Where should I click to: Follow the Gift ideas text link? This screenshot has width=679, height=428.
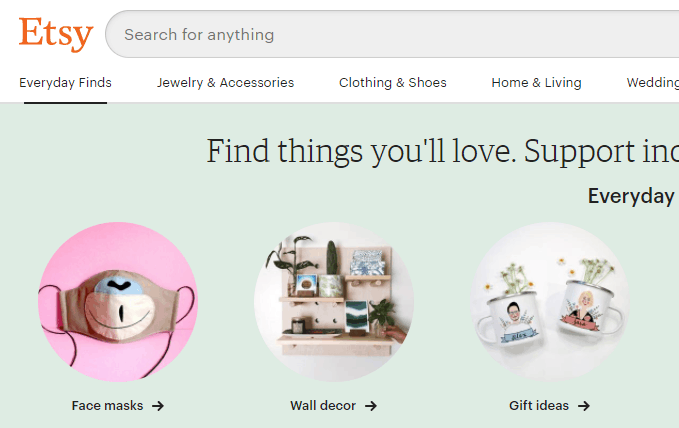[539, 406]
